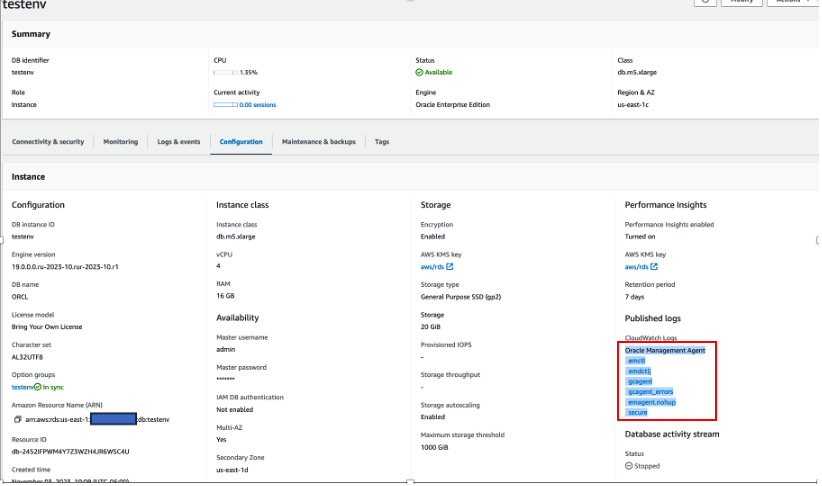Open the Logs & events tab
This screenshot has height=486, width=822.
pyautogui.click(x=179, y=142)
